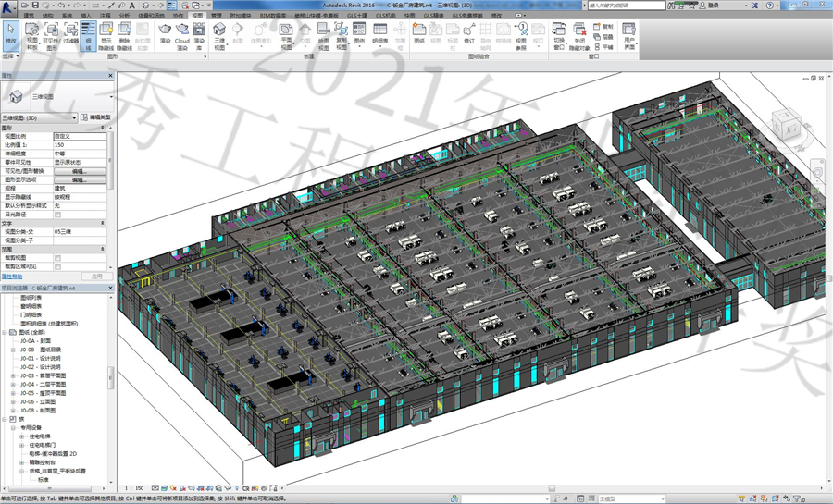Viewport: 833px width, 504px height.
Task: Collapse 图纸 (全部) tree node
Action: pyautogui.click(x=5, y=332)
